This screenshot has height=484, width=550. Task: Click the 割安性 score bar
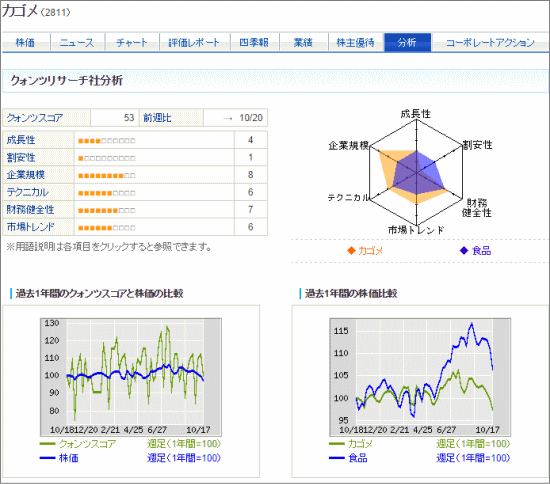(x=107, y=159)
